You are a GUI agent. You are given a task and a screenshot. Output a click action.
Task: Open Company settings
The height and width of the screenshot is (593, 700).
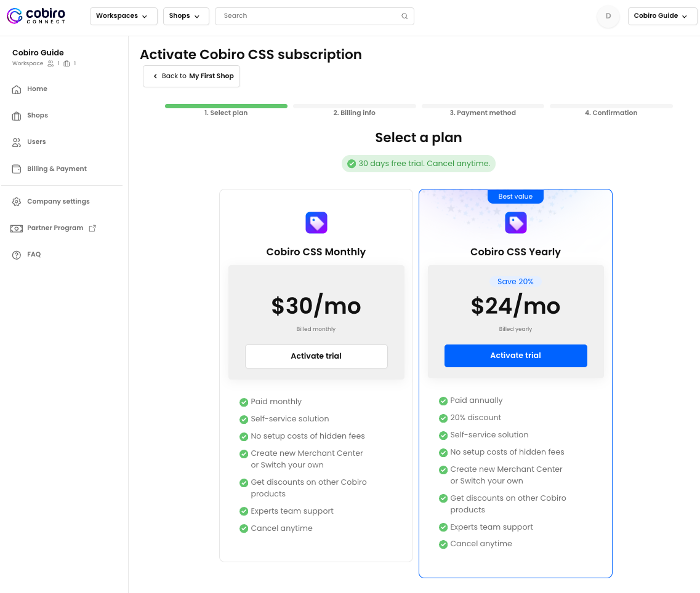tap(58, 201)
